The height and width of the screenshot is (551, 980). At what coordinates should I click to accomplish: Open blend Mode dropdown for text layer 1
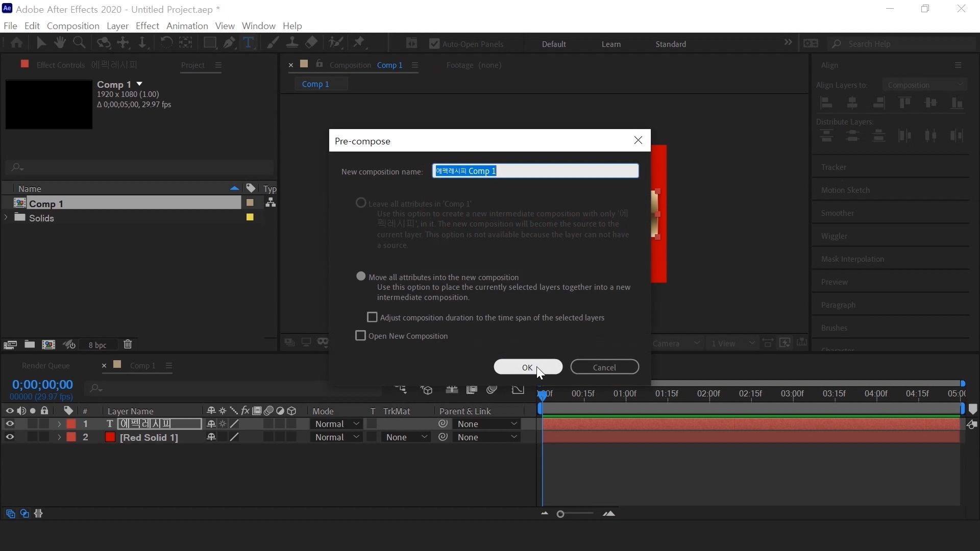point(337,424)
